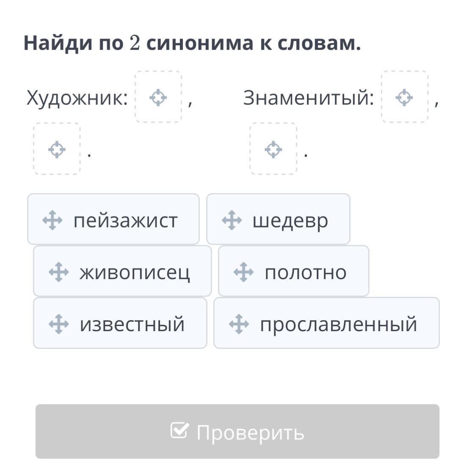
Task: Click the move icon on живописец tile
Action: 58,272
